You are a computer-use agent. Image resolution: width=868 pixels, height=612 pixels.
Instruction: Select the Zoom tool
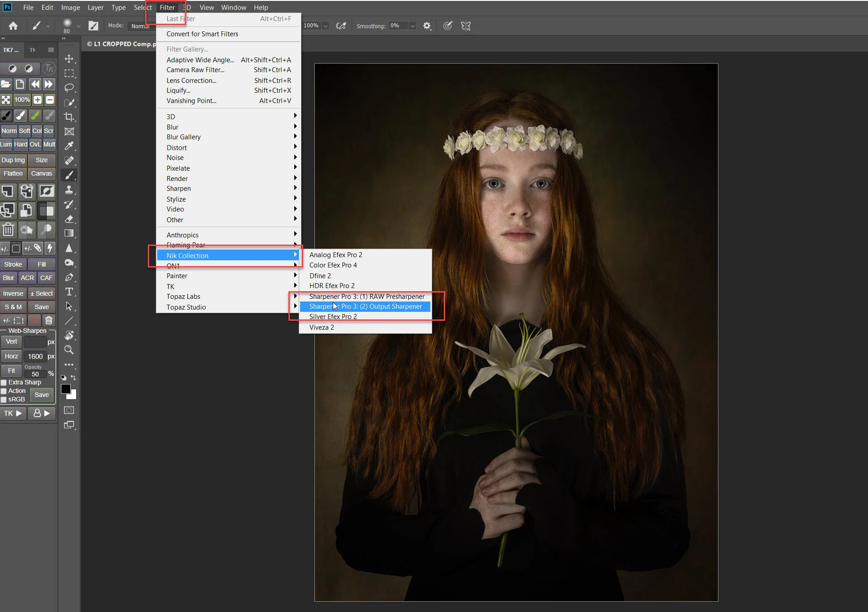coord(69,350)
